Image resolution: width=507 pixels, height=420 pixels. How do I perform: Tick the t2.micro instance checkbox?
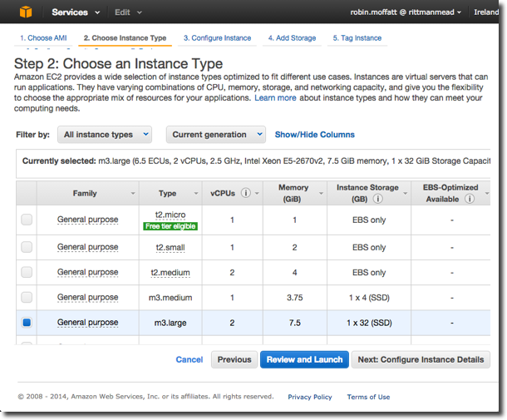27,220
